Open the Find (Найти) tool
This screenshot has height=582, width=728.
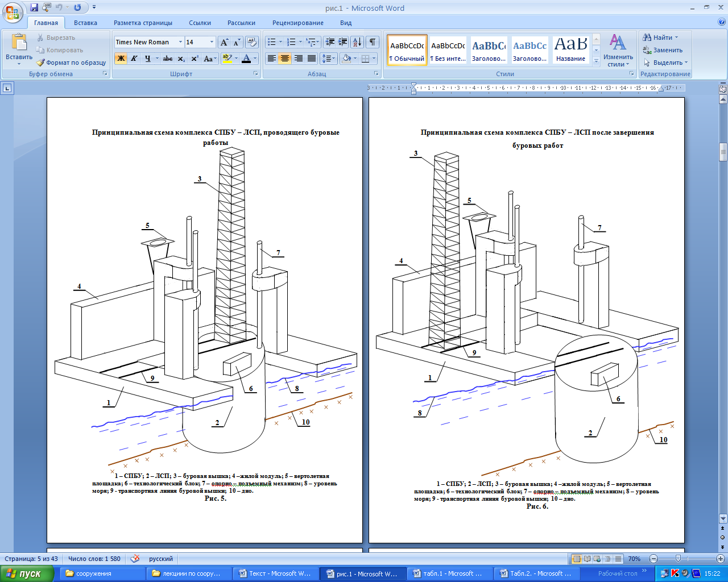pos(661,38)
